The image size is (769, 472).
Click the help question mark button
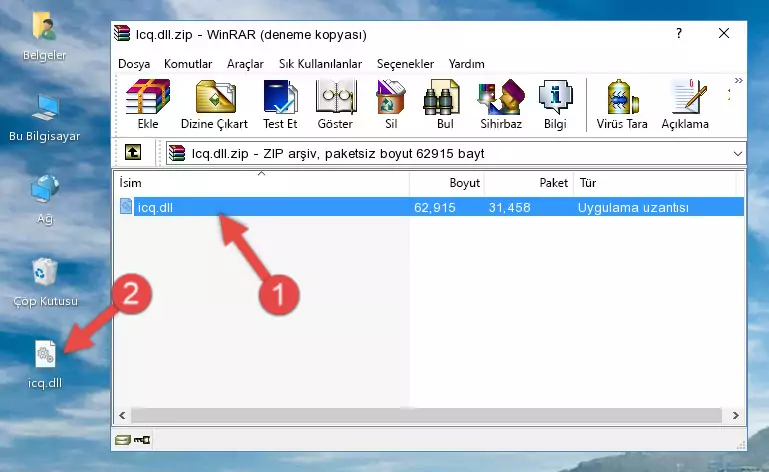click(x=679, y=33)
